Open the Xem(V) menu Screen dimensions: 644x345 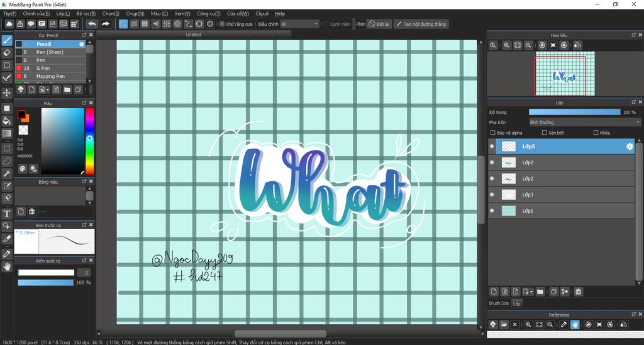tap(182, 14)
